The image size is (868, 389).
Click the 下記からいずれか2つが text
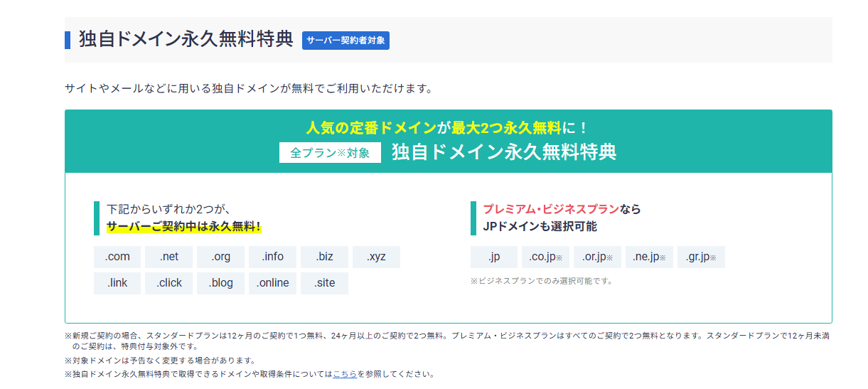pos(168,209)
